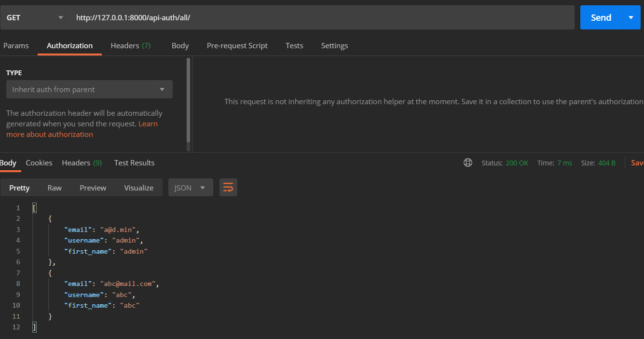Click the request URL input field
This screenshot has width=644, height=339.
click(322, 17)
